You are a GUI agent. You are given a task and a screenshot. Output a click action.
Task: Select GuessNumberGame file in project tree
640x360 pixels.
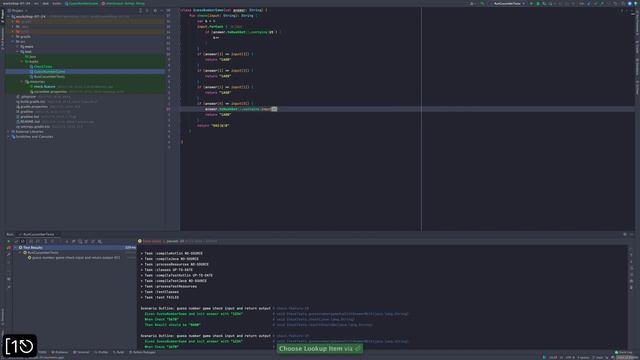pos(49,71)
